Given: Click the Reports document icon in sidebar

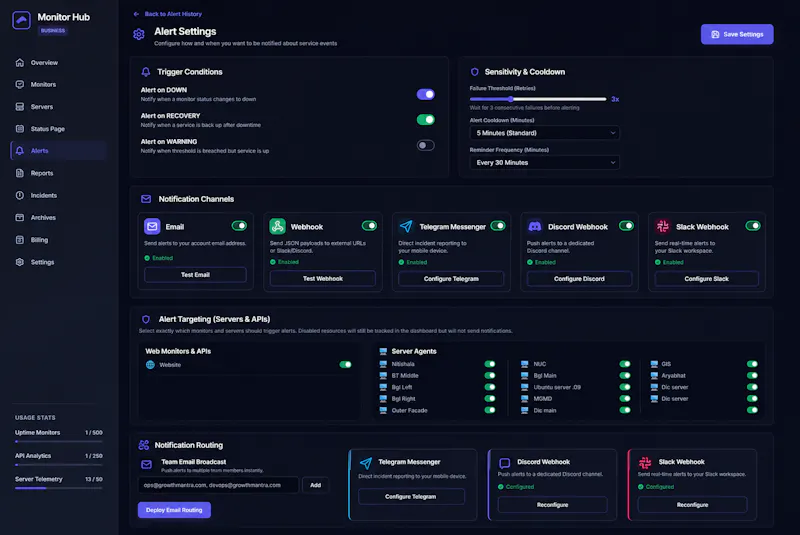Looking at the screenshot, I should (20, 173).
